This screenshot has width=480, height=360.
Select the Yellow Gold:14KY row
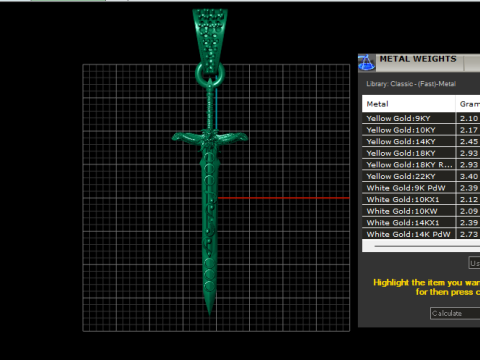click(421, 142)
